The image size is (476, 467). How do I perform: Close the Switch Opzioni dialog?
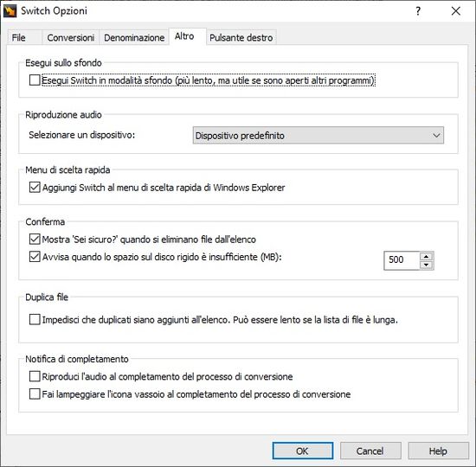point(455,11)
